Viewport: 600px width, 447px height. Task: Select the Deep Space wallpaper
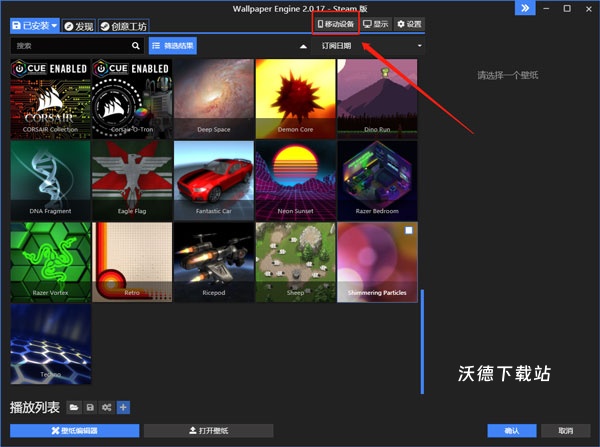point(214,99)
